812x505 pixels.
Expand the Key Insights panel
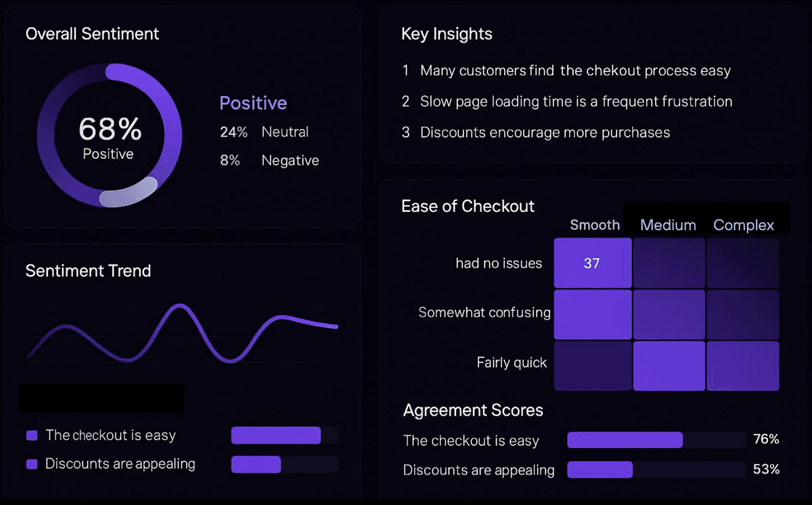coord(447,34)
